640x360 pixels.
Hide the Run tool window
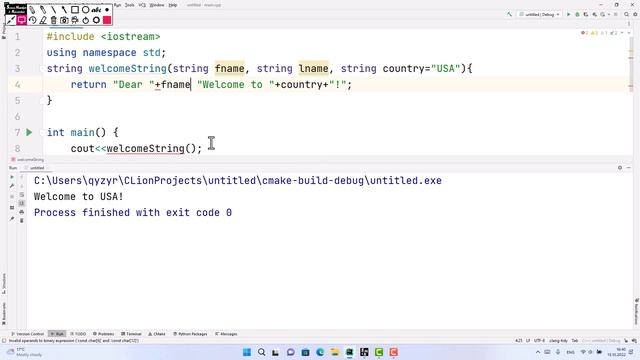[x=629, y=168]
